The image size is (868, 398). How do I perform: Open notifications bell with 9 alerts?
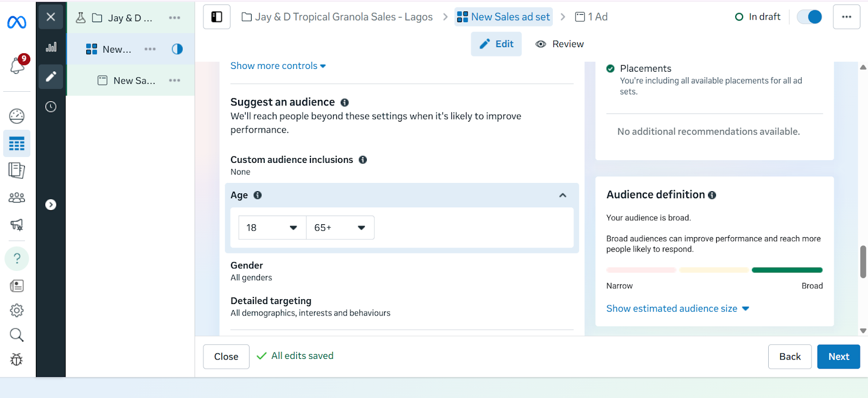click(x=18, y=65)
